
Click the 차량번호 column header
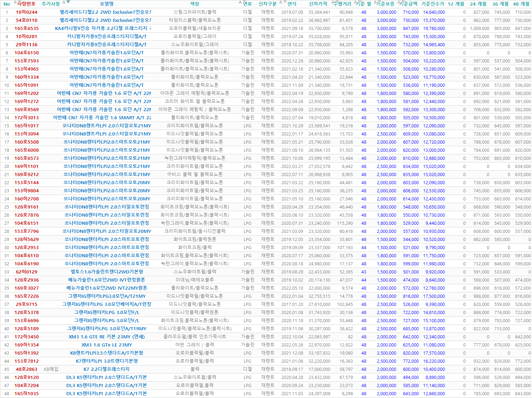(x=26, y=4)
